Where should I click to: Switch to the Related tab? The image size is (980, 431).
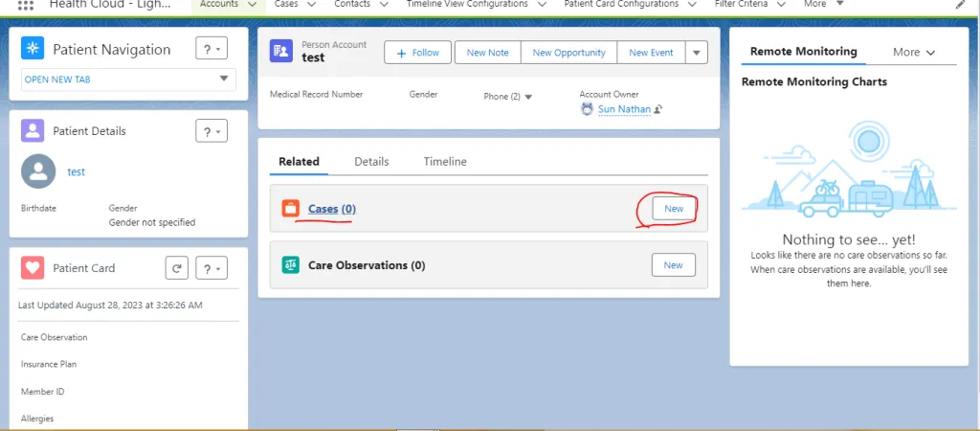pyautogui.click(x=299, y=162)
